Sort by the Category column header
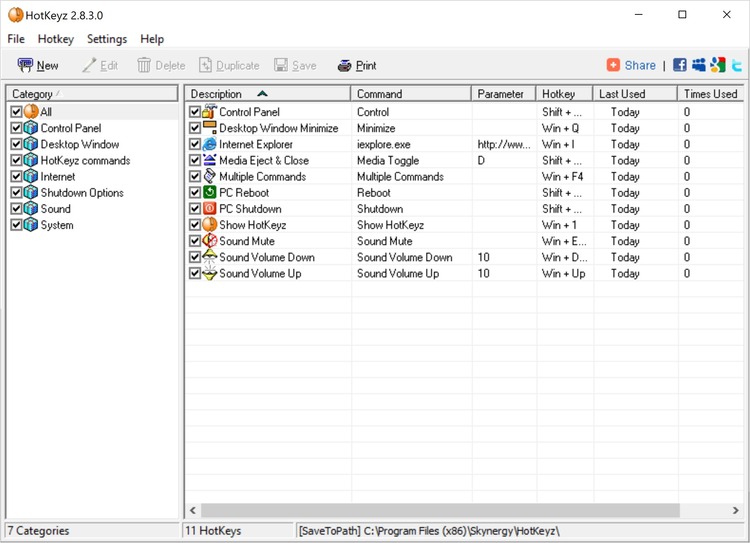Screen dimensions: 750x543 [92, 94]
